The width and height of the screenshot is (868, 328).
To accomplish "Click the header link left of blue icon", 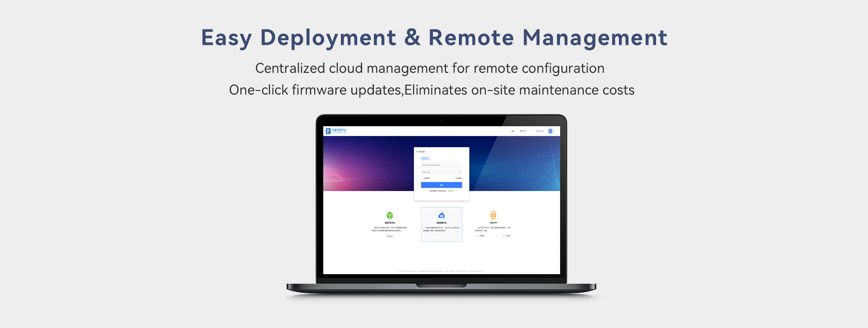I will (x=539, y=131).
